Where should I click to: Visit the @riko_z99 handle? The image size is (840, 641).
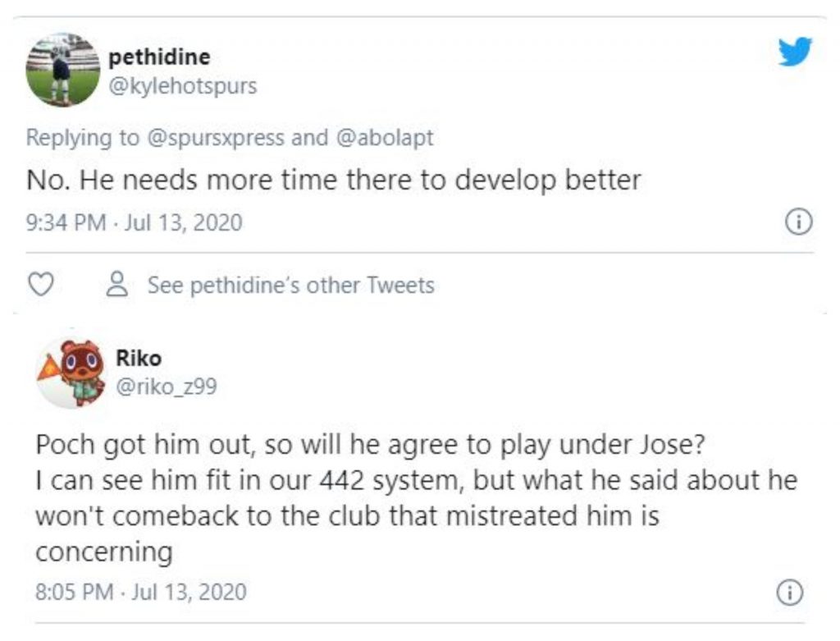pos(167,387)
